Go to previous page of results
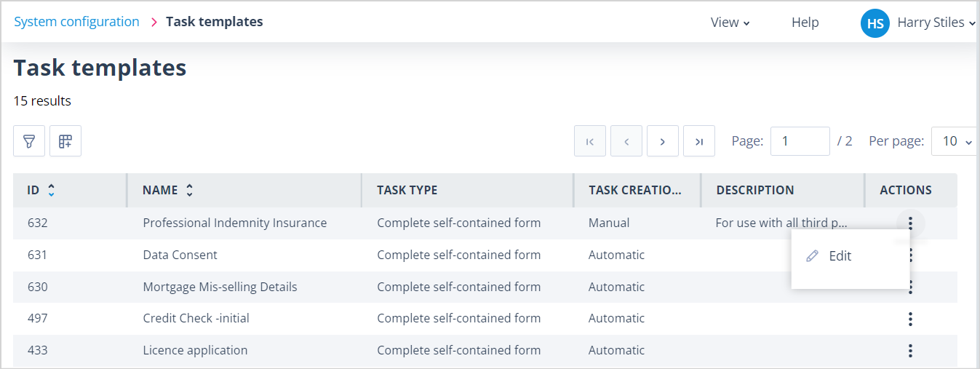Image resolution: width=980 pixels, height=369 pixels. (x=626, y=141)
